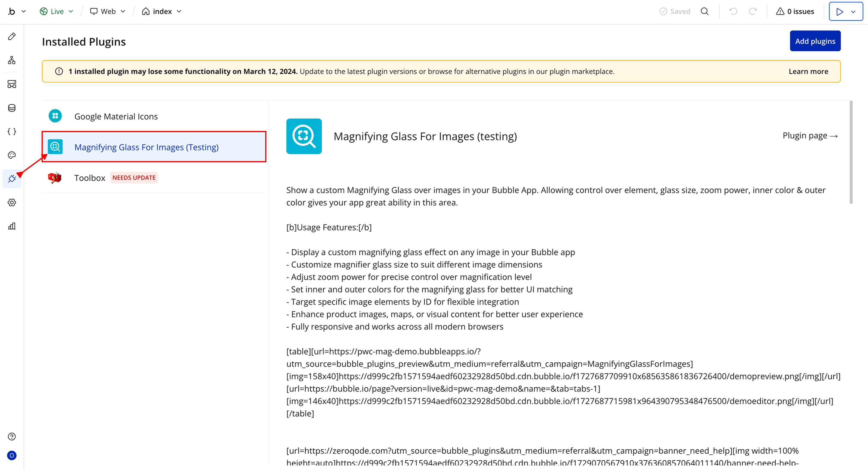Open the Workflow tab icon in sidebar
This screenshot has height=470, width=868.
coord(12,60)
